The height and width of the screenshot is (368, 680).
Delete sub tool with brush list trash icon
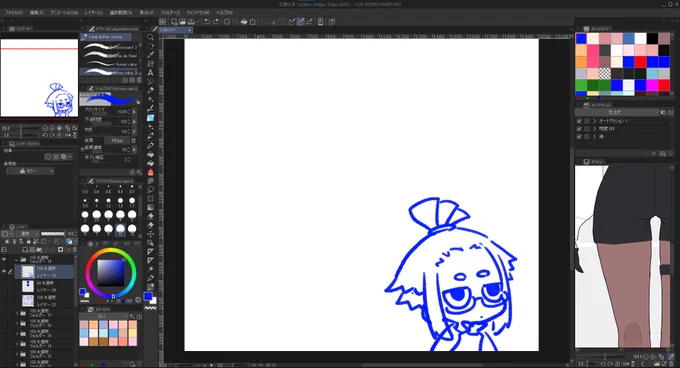pos(139,80)
